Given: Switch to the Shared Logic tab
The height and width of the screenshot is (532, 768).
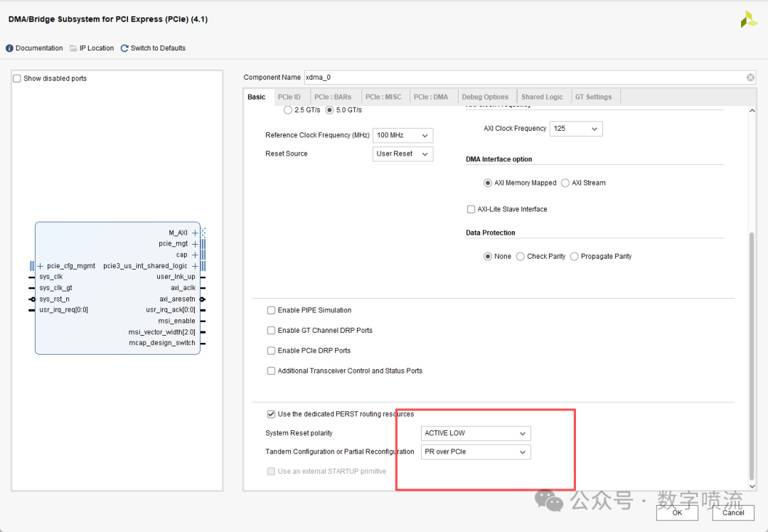Looking at the screenshot, I should 542,97.
